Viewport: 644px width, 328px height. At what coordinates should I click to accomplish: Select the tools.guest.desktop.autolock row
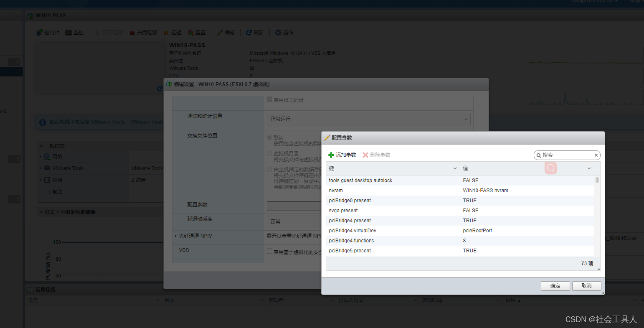click(x=460, y=181)
